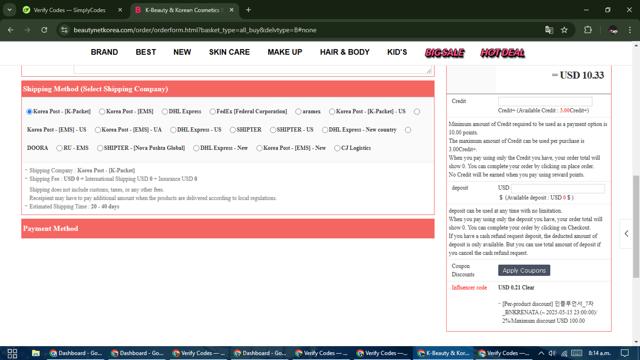Image resolution: width=640 pixels, height=360 pixels.
Task: Select CJ Logistics shipping
Action: (x=337, y=148)
